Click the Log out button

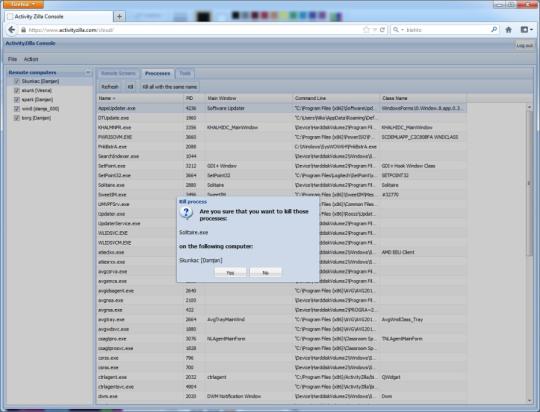525,45
